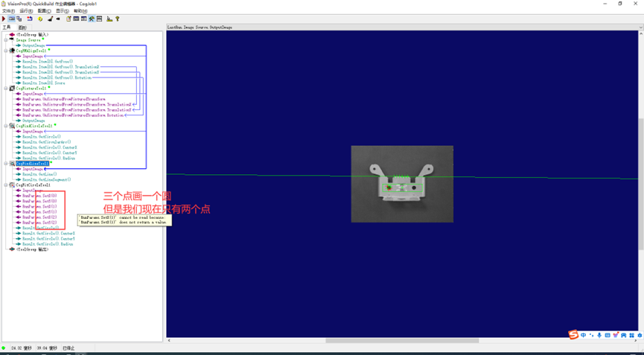Click the microscope toolbar icon before help
Viewport: 644px width, 355px height.
[x=109, y=19]
